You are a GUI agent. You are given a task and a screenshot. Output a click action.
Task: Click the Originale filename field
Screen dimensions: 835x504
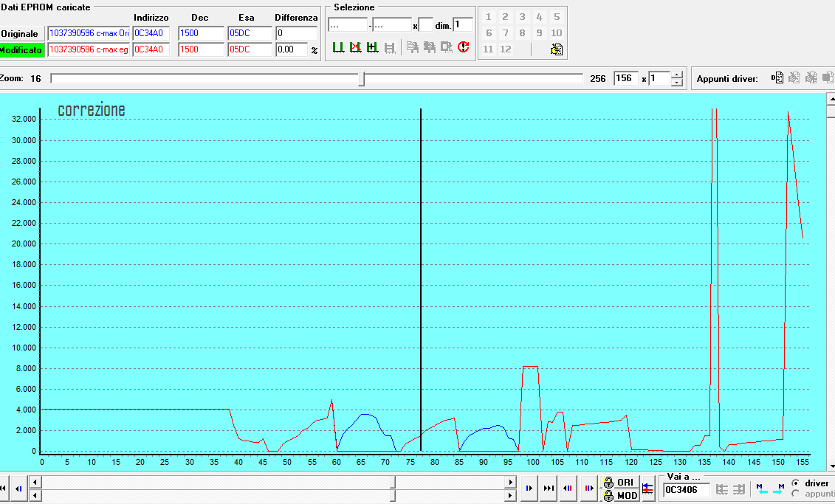89,33
